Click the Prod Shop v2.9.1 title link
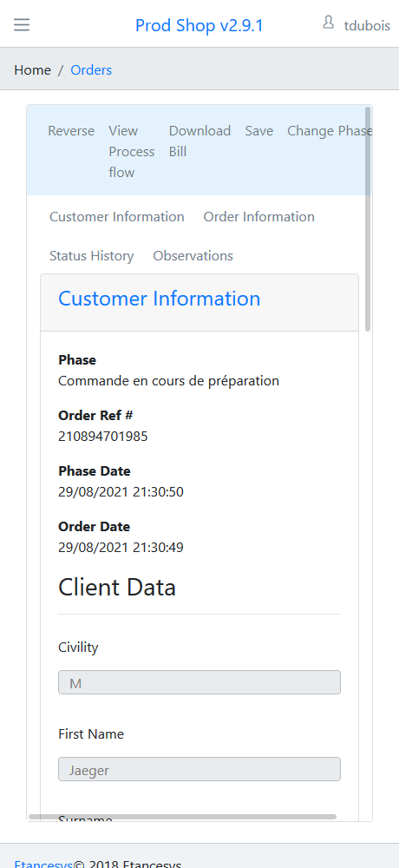 (199, 25)
